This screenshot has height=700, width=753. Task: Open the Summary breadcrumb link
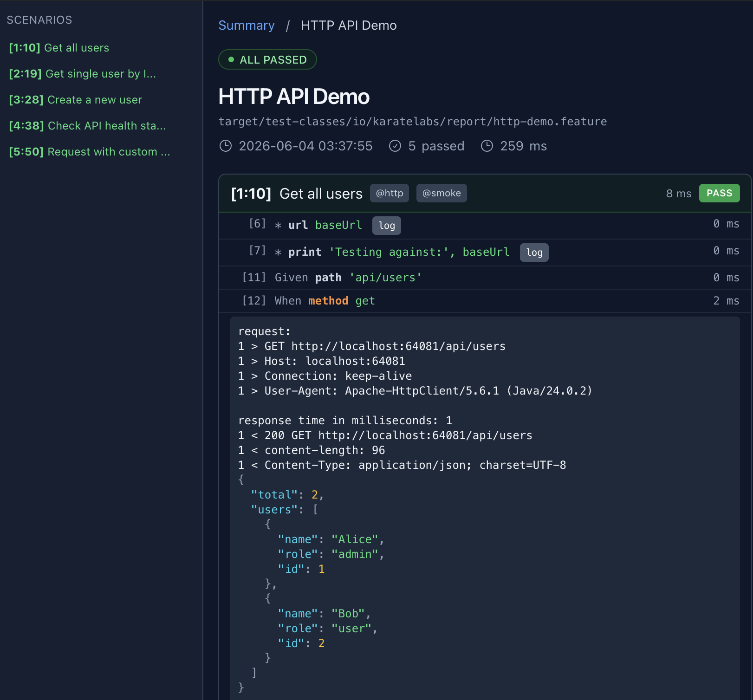247,26
